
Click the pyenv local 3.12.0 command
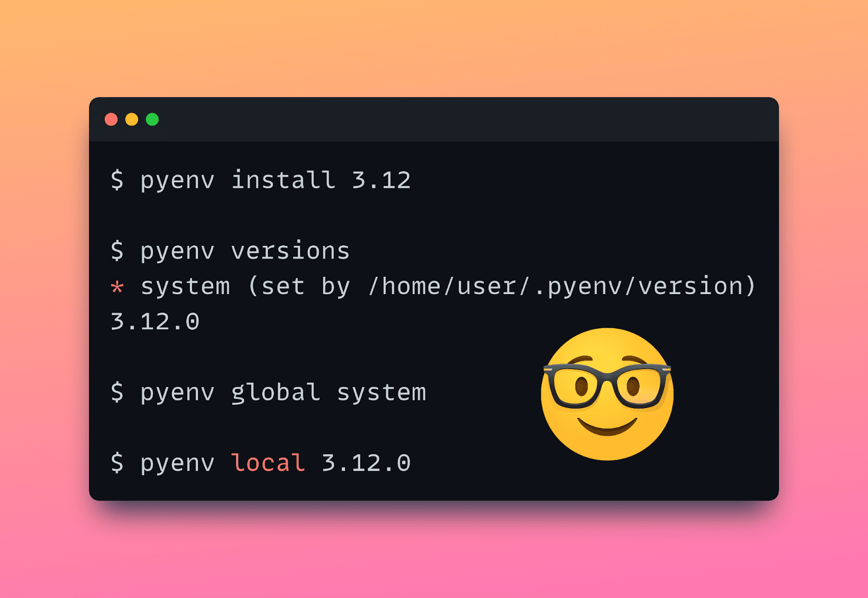click(x=260, y=462)
